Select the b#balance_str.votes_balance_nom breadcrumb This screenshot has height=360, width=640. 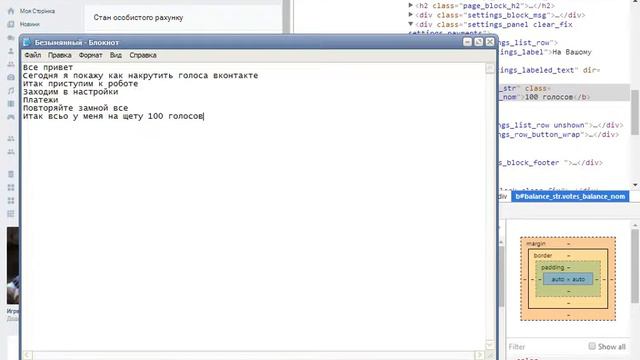tap(570, 196)
